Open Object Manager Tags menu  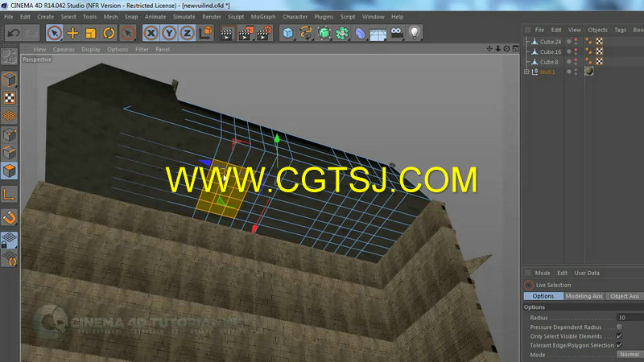point(620,30)
